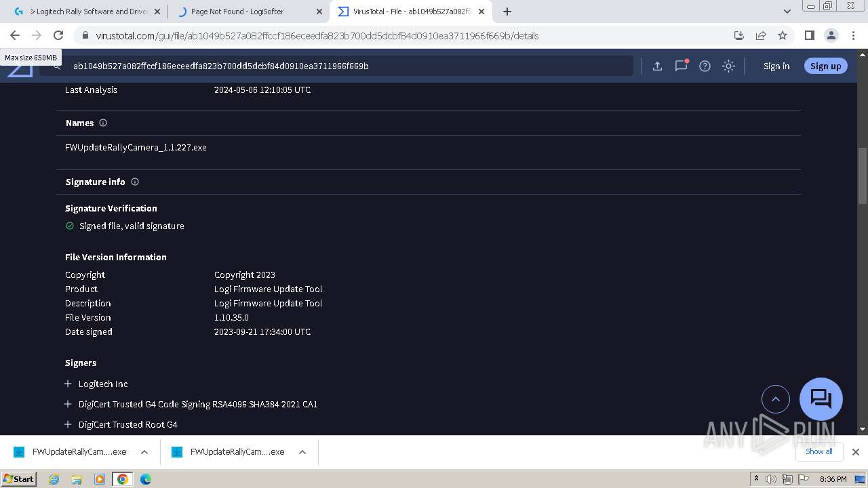Switch to Page Not Found LogiSofter tab
The width and height of the screenshot is (868, 488).
point(248,12)
